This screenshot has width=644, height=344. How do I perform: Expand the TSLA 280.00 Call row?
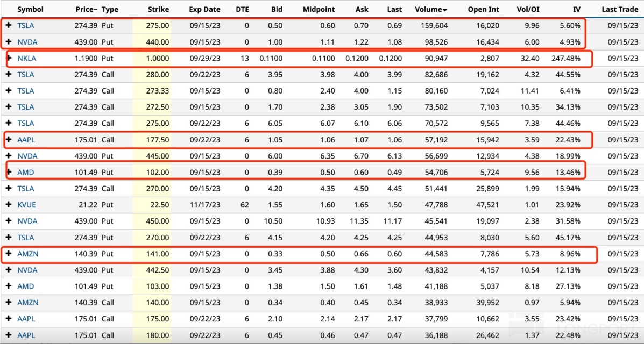(9, 74)
